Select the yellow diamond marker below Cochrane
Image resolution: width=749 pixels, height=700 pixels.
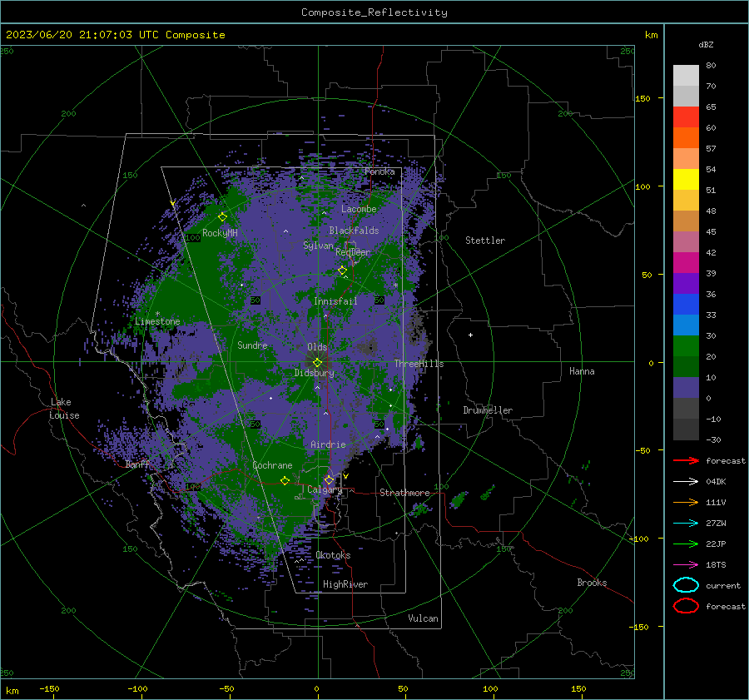pyautogui.click(x=285, y=480)
